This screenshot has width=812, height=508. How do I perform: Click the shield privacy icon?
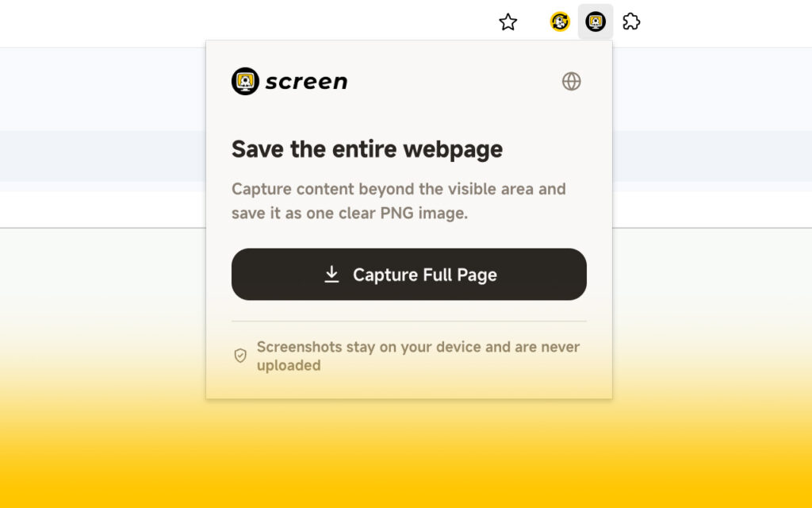(x=240, y=356)
